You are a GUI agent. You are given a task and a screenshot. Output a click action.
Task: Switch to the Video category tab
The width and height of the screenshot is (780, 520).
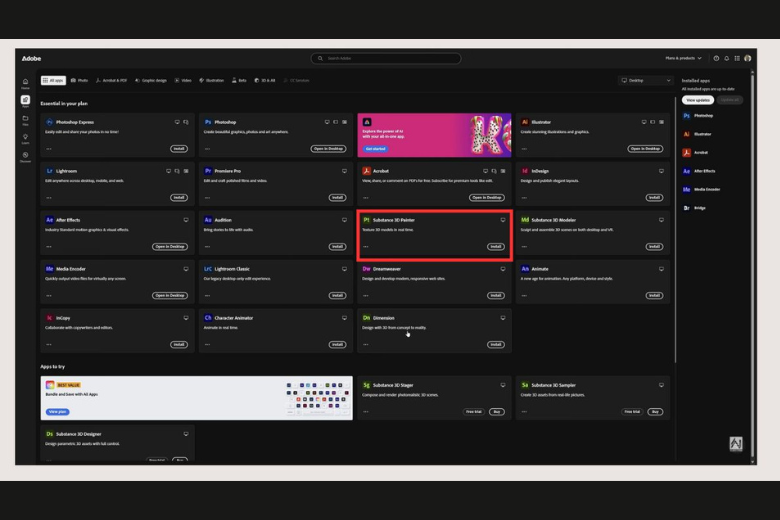click(183, 81)
